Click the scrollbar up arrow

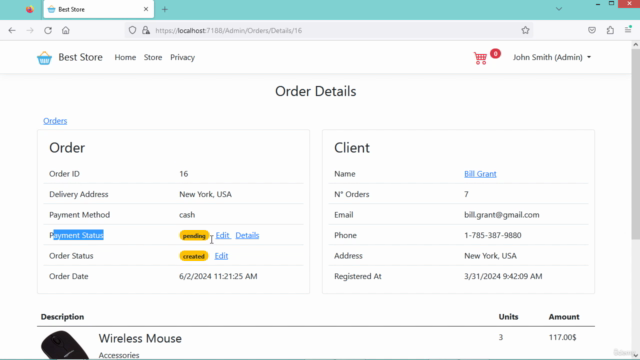click(636, 44)
